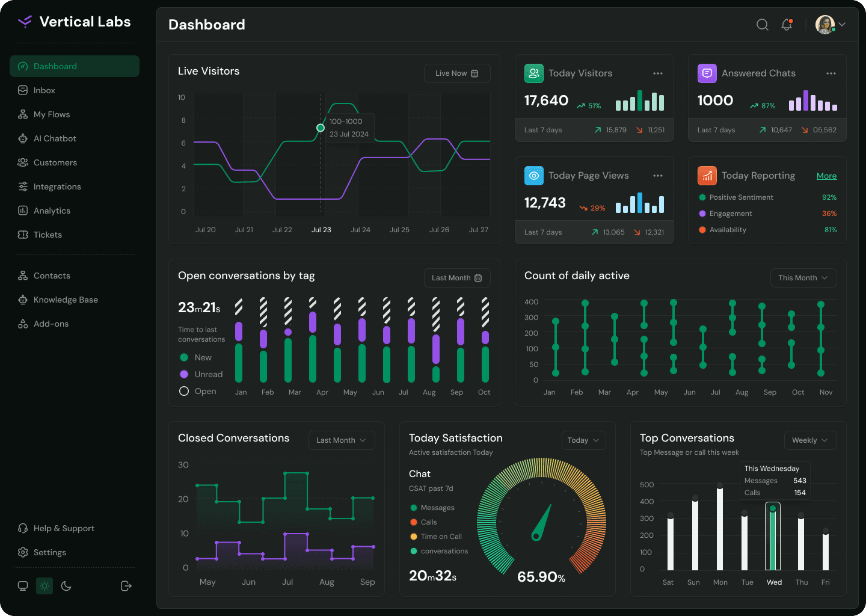Click the Contacts sidebar icon

[x=23, y=276]
